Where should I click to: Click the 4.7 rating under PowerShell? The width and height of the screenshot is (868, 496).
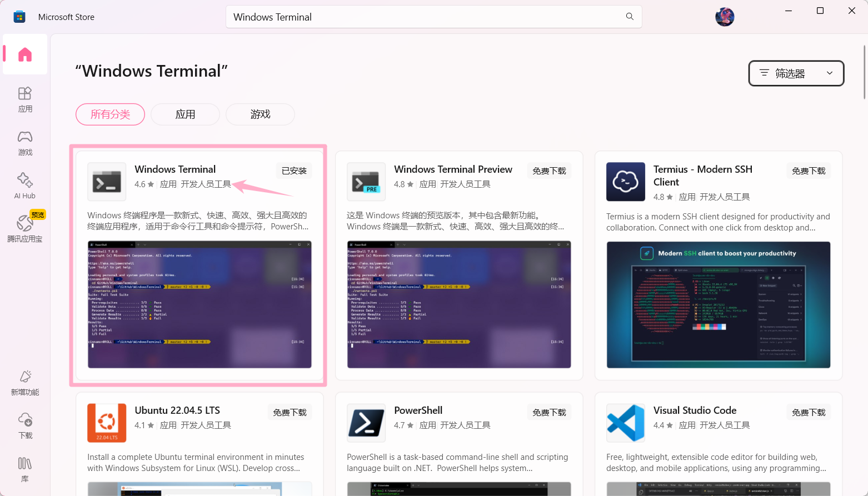[404, 425]
